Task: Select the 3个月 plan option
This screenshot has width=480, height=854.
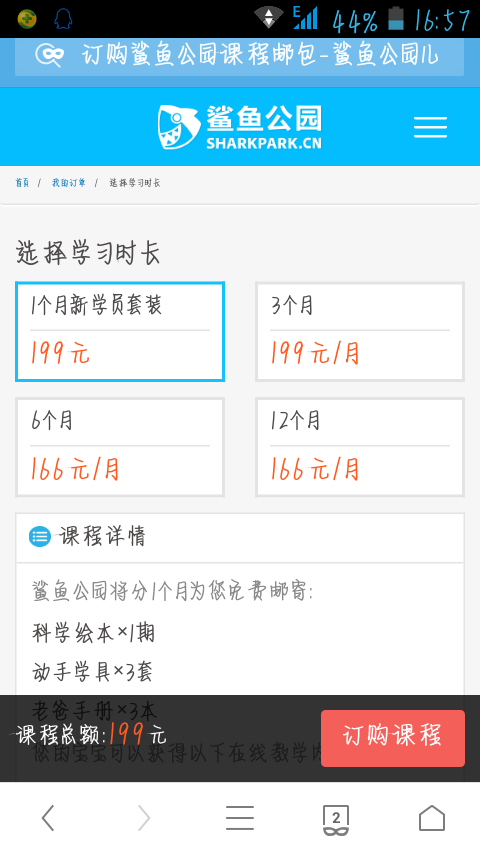Action: point(360,332)
